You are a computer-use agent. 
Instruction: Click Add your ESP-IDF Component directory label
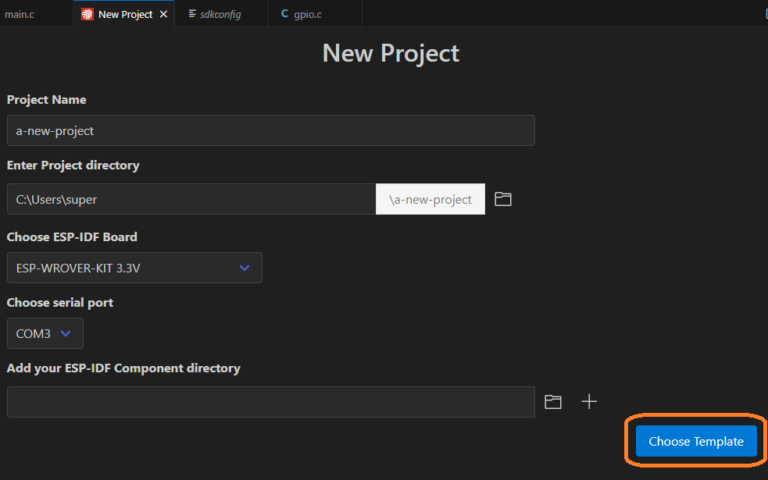123,368
